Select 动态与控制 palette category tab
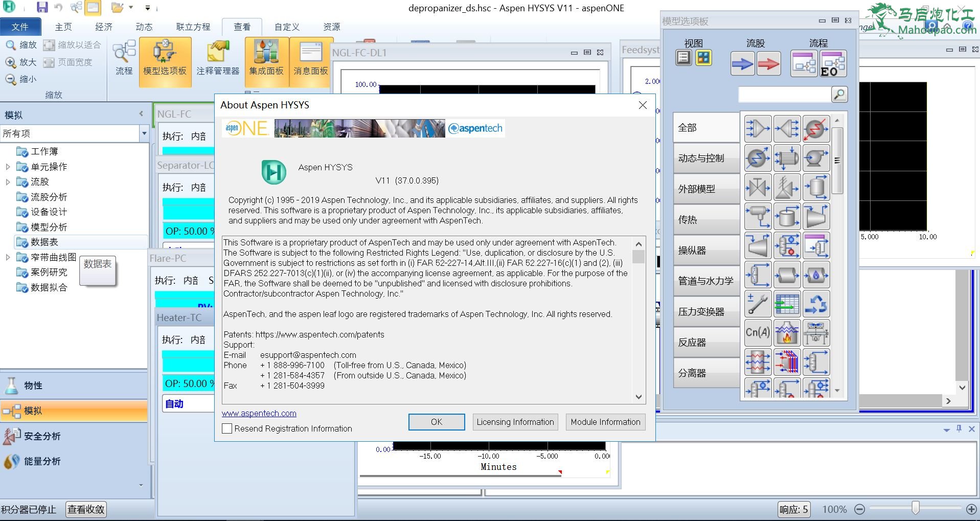This screenshot has width=980, height=521. pos(706,158)
